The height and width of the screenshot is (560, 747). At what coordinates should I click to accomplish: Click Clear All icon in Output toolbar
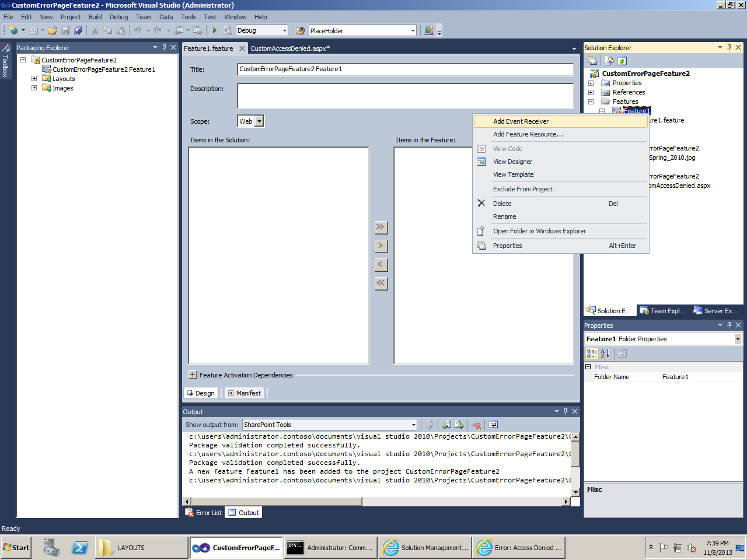point(477,425)
